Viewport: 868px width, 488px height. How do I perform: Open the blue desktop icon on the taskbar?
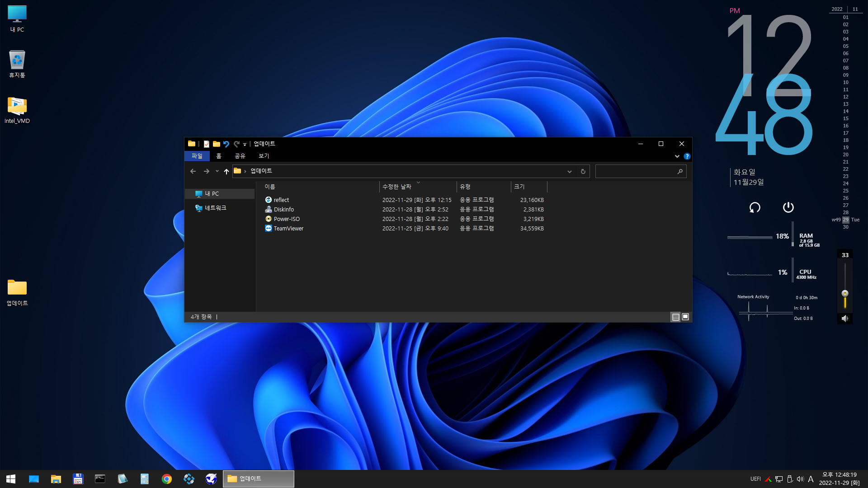tap(34, 479)
